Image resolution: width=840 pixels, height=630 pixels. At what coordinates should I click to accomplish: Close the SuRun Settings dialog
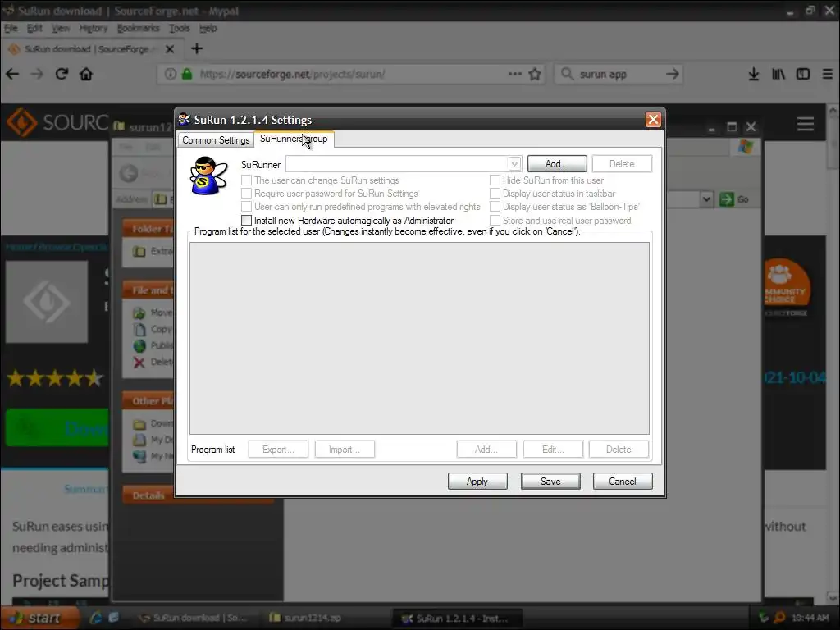653,120
